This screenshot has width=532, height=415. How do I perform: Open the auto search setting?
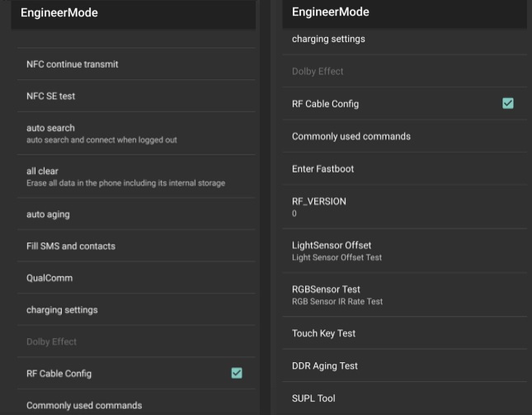coord(136,134)
